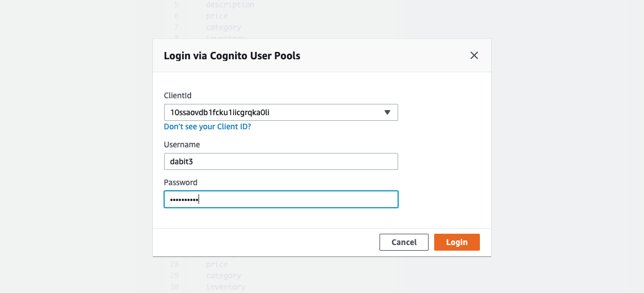Click "category" on line 7 of the code
Image resolution: width=644 pixels, height=293 pixels.
coord(223,27)
